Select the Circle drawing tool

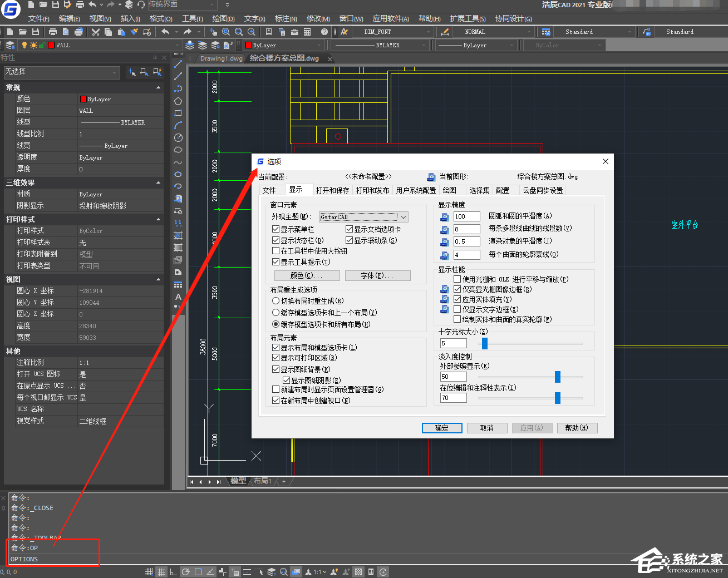click(x=178, y=139)
